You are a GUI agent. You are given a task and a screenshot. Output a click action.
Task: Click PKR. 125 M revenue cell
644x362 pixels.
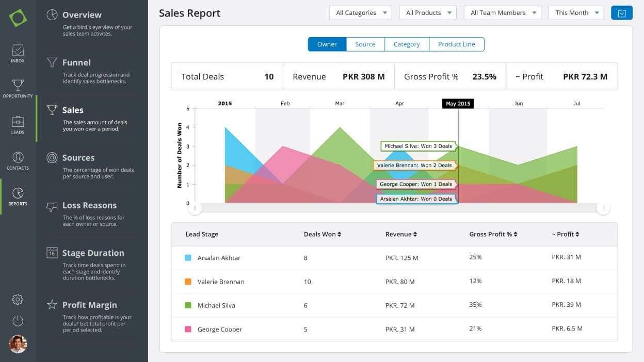coord(402,258)
